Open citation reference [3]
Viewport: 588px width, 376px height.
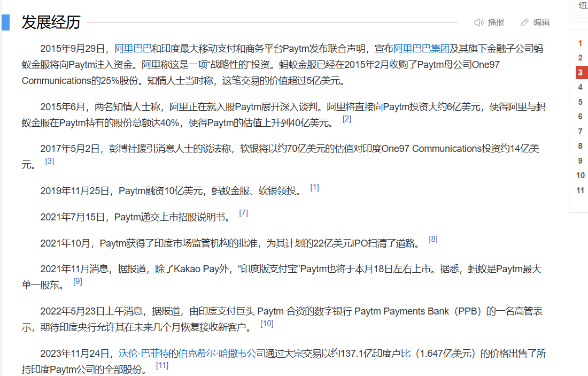[50, 161]
